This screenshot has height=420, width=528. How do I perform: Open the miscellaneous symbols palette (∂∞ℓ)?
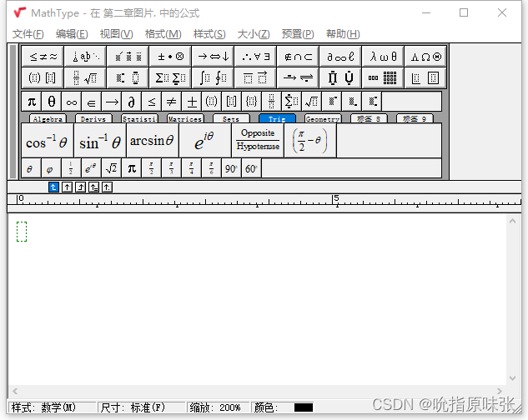(340, 57)
